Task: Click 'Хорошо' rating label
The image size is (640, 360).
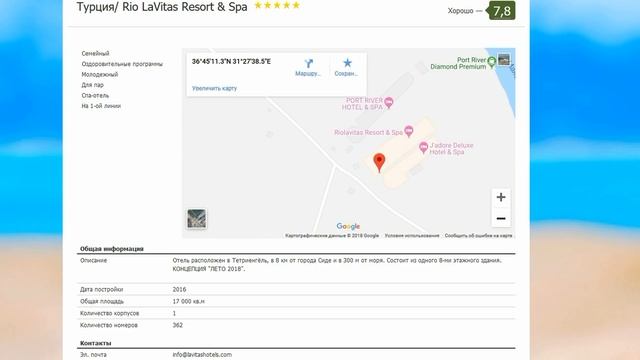Action: click(x=460, y=11)
